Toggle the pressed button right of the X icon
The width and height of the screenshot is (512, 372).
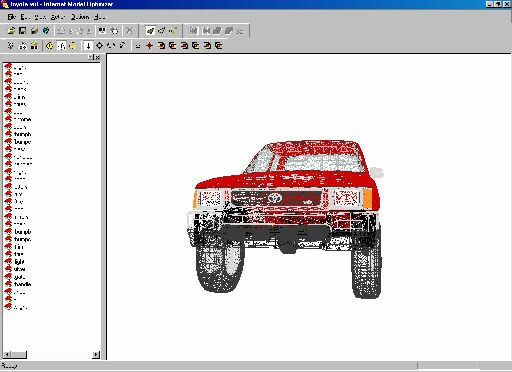[150, 31]
